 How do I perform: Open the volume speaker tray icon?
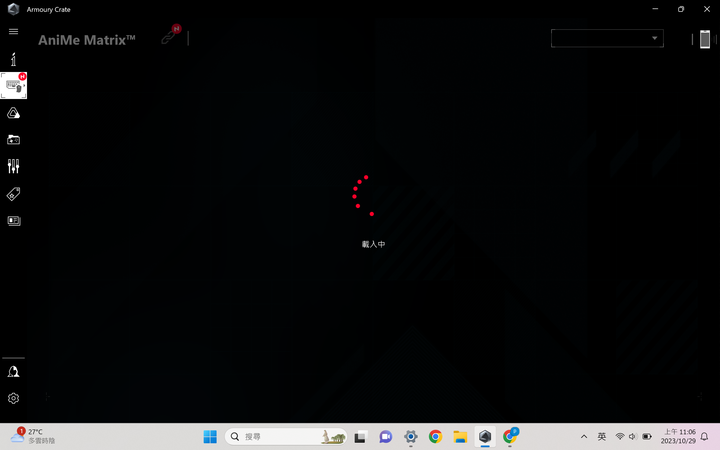coord(633,437)
